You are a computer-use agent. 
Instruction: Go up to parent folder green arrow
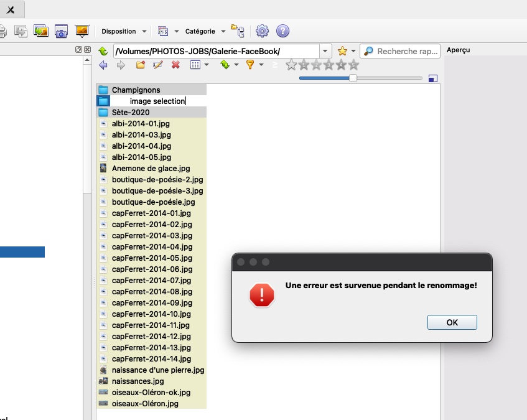pyautogui.click(x=103, y=51)
